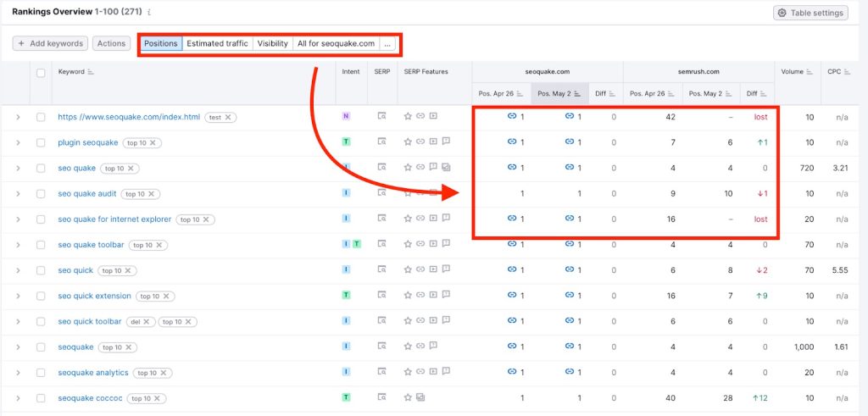Click link SERP feature icon for seoquake row

coord(420,347)
